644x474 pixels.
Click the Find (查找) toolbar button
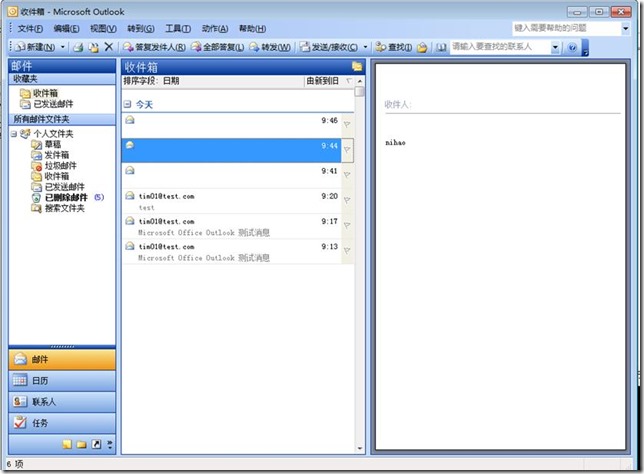[394, 47]
